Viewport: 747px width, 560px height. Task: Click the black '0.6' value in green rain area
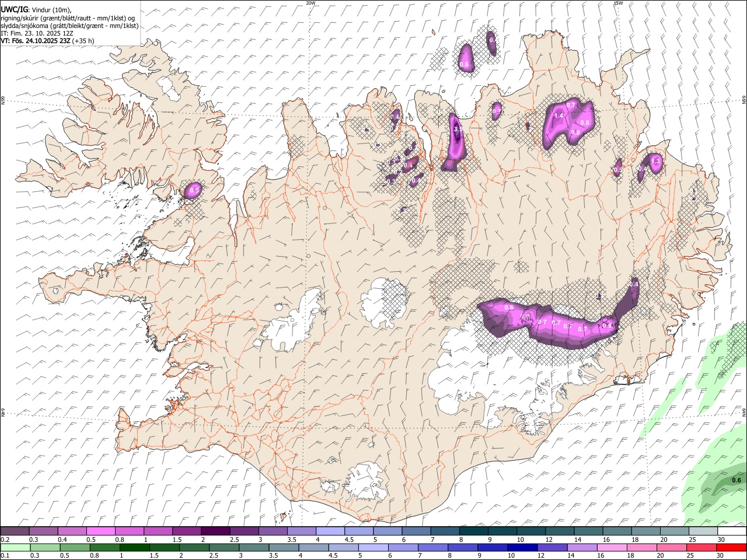click(736, 481)
